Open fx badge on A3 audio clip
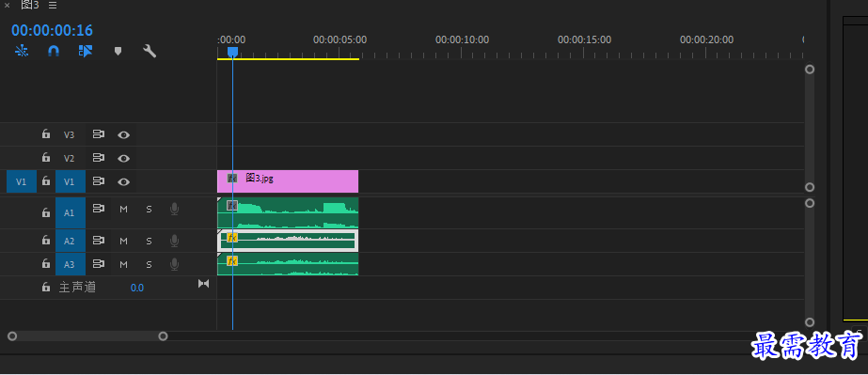Screen dimensions: 868x375 click(232, 261)
